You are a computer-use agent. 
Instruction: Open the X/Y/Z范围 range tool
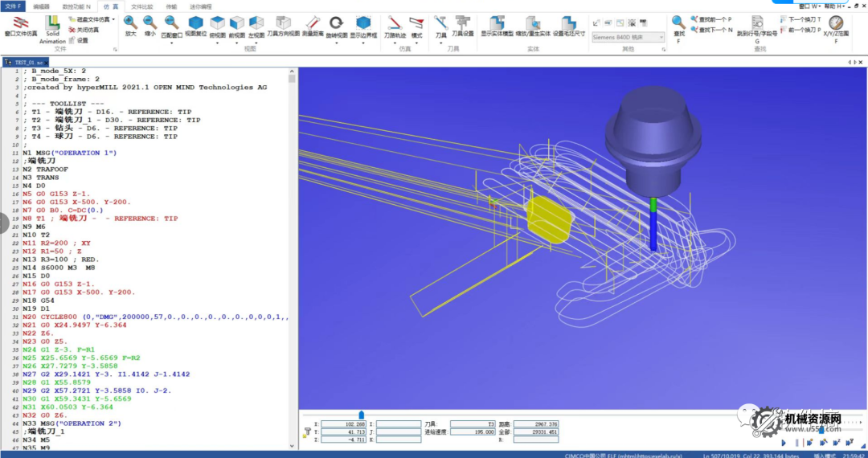[836, 24]
